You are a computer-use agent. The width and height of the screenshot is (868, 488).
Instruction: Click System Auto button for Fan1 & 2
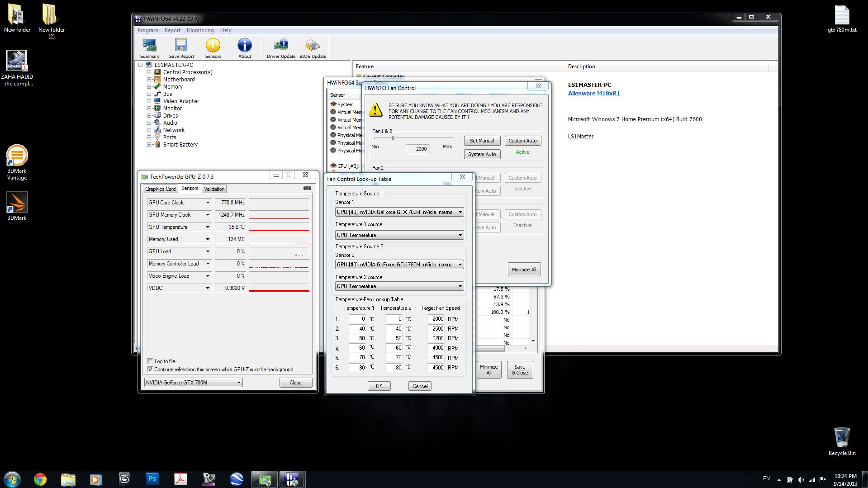tap(482, 154)
